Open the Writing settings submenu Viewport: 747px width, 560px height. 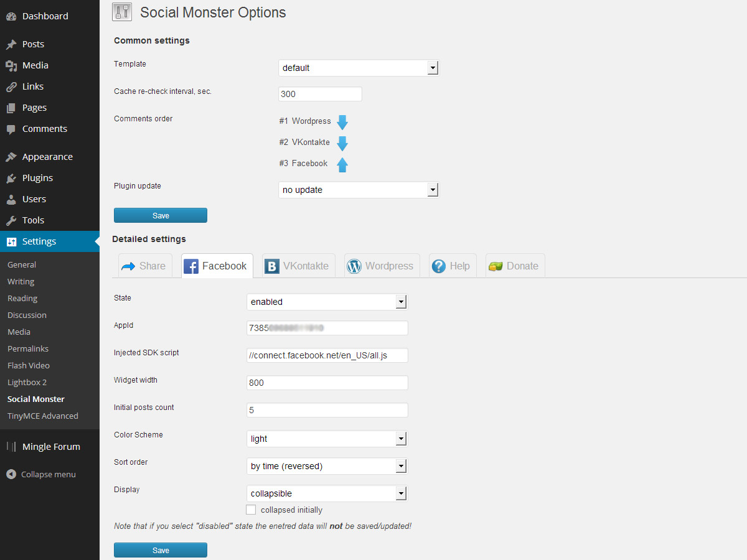pyautogui.click(x=21, y=282)
